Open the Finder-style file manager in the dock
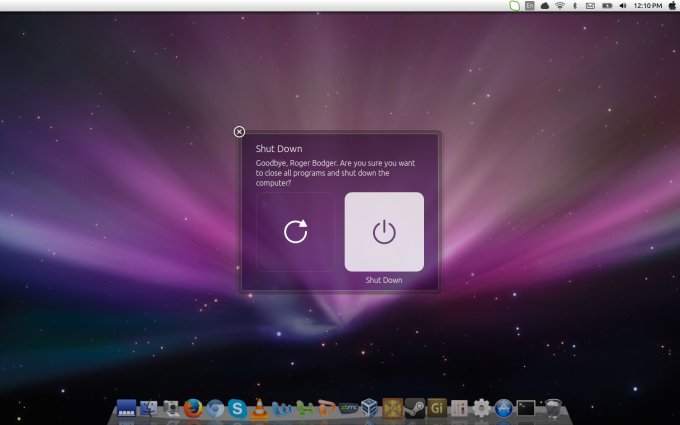The height and width of the screenshot is (425, 680). [148, 408]
